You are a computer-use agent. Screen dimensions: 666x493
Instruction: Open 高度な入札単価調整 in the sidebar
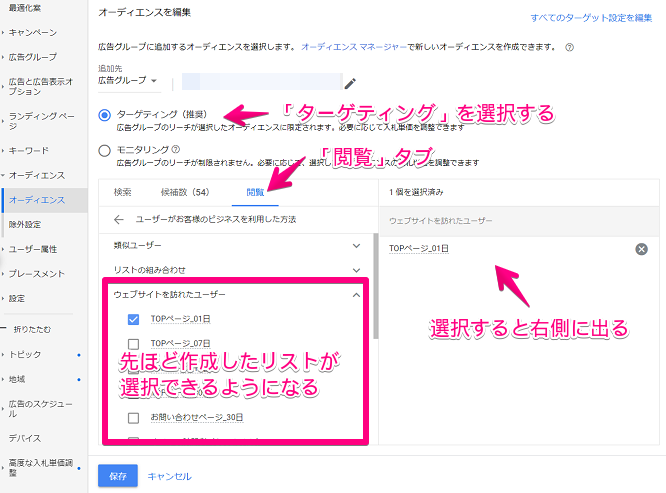click(x=41, y=468)
